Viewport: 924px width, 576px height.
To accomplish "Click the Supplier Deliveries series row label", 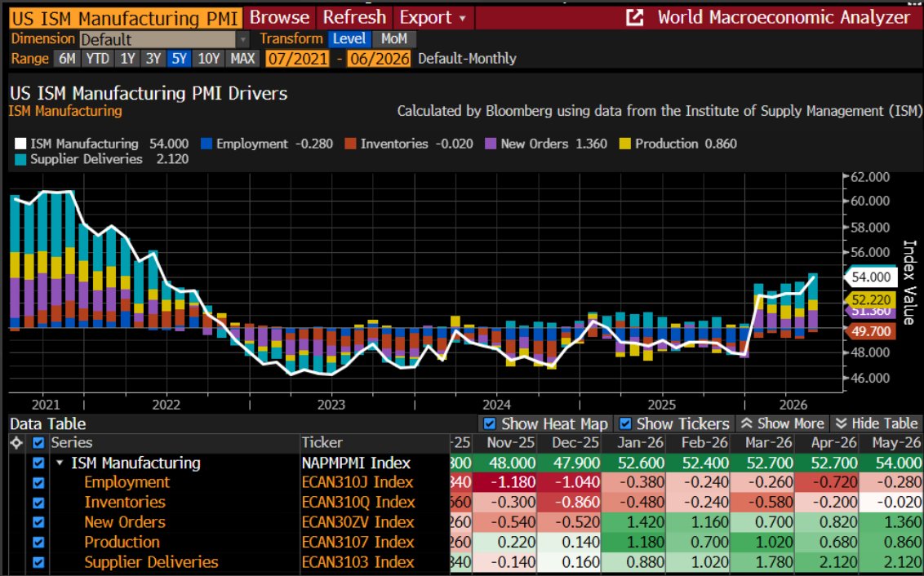I will [152, 562].
